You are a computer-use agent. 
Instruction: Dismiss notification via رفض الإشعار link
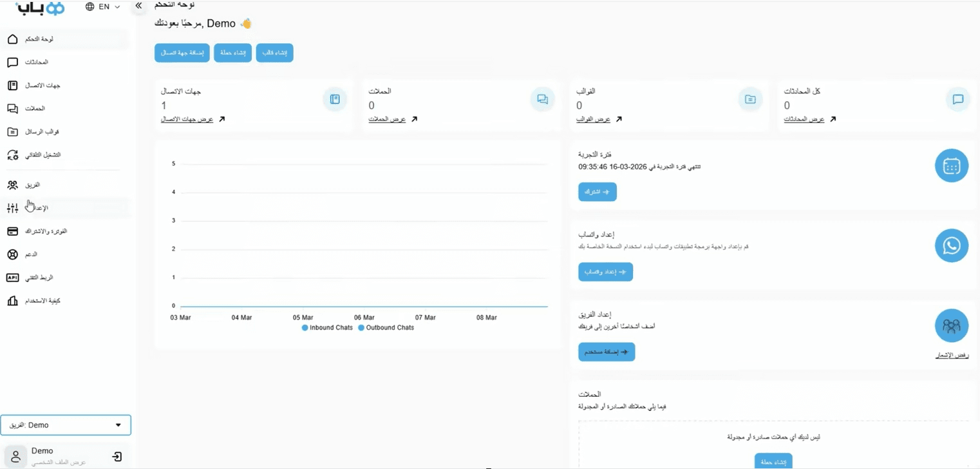(x=951, y=355)
